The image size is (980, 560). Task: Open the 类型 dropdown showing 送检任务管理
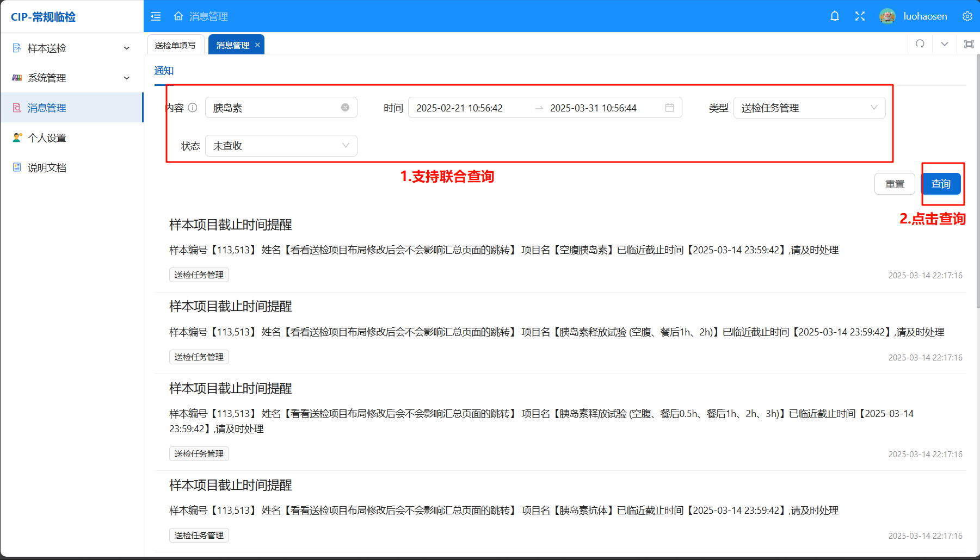pyautogui.click(x=809, y=108)
